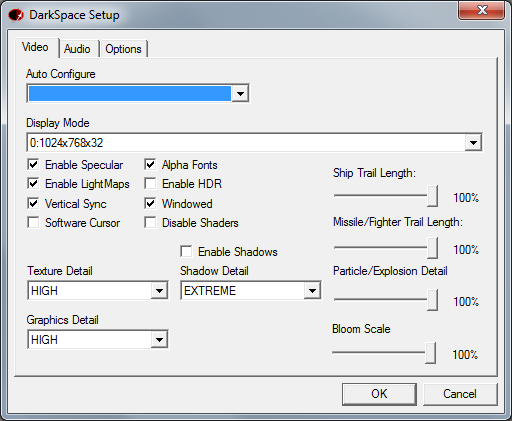Click the Bloom Scale slider track
The image size is (512, 421).
[378, 352]
